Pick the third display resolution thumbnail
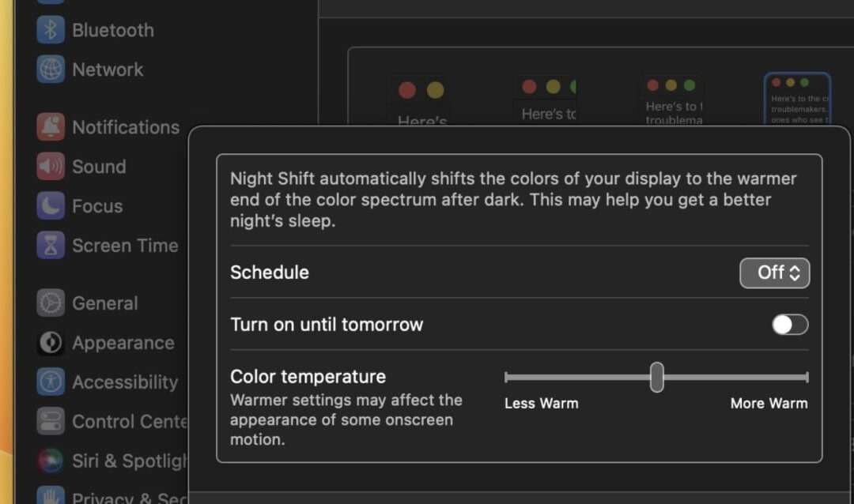 (x=672, y=100)
